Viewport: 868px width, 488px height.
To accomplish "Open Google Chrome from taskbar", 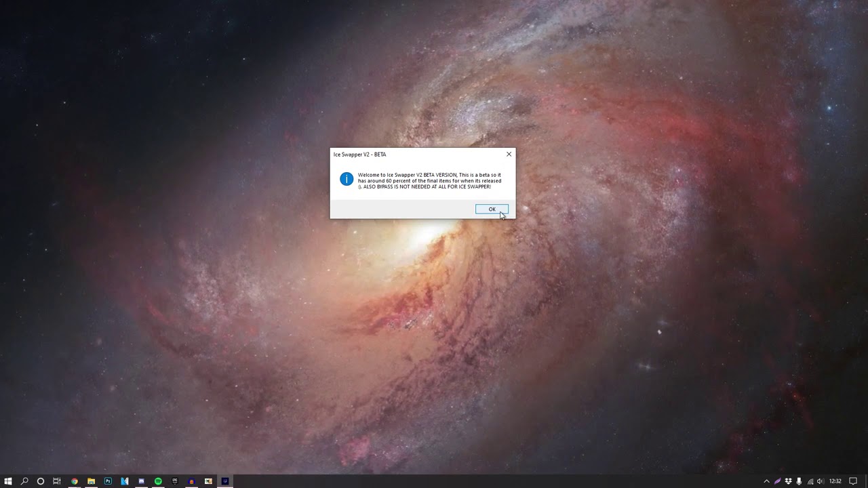I will [x=75, y=481].
